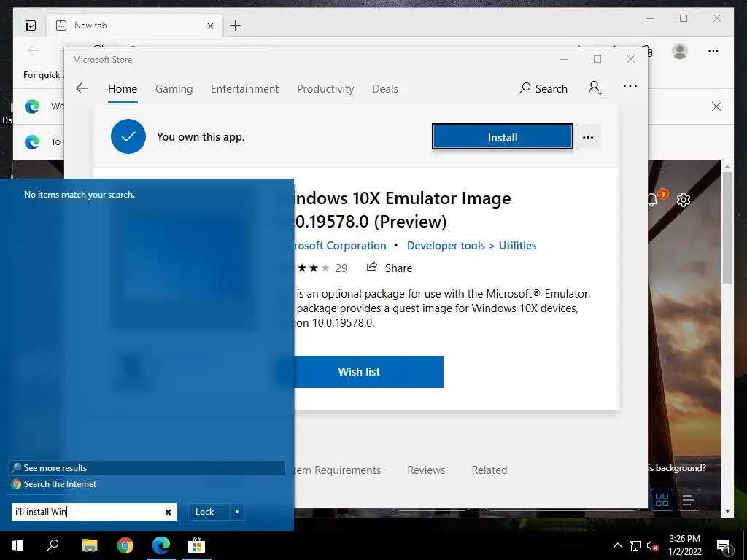Switch to Microsoft Store on taskbar
Screen dimensions: 747x560
coord(196,545)
